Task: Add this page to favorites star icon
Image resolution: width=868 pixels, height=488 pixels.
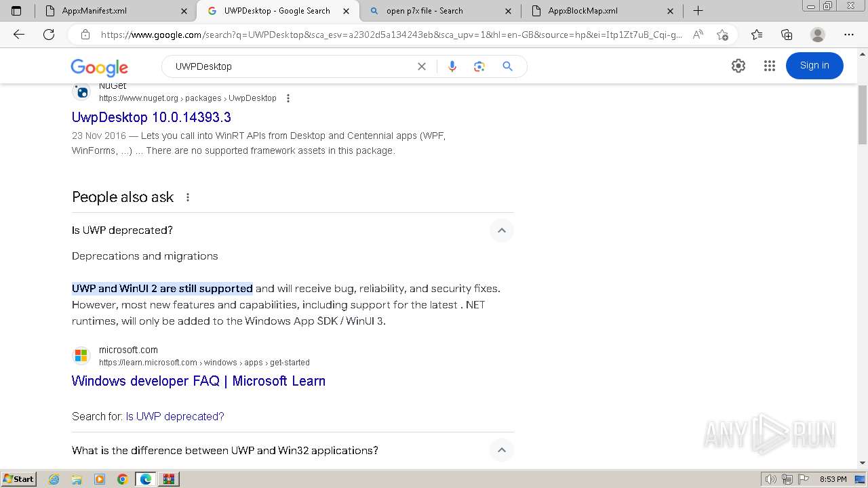Action: 722,35
